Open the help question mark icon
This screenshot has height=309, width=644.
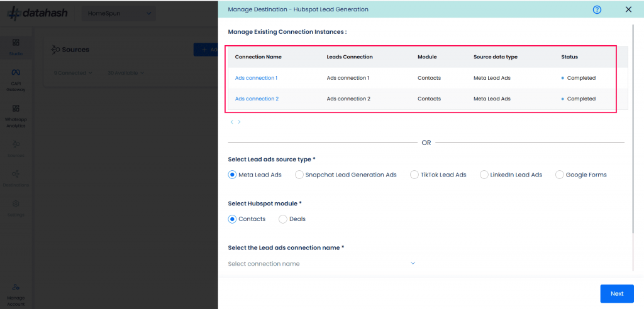597,9
